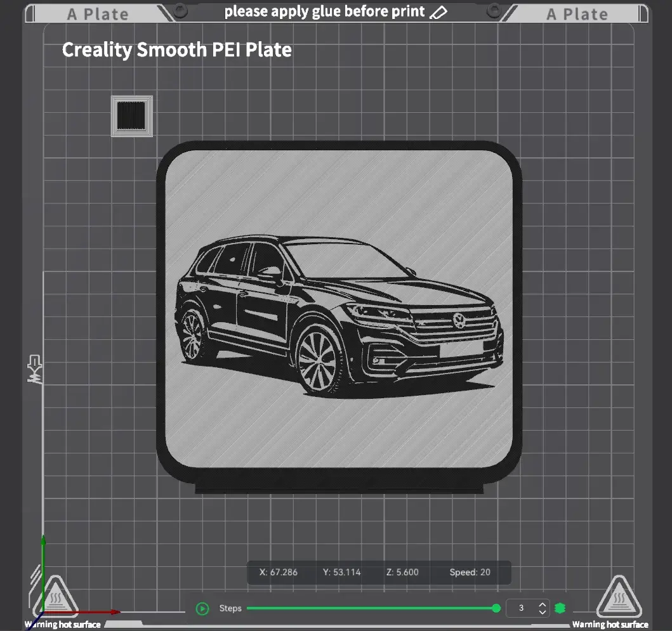The image size is (672, 631).
Task: Click the right 'Warning hot surface' text
Action: pyautogui.click(x=610, y=625)
